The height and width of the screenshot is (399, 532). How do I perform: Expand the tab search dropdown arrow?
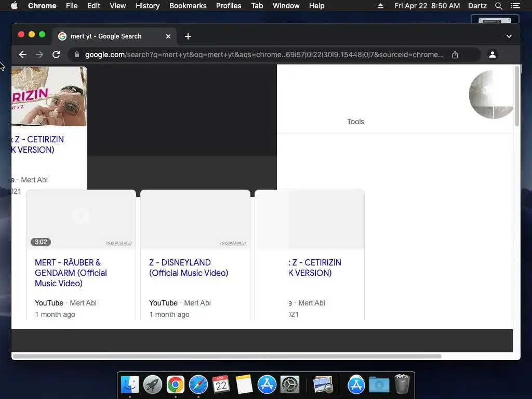pos(509,36)
